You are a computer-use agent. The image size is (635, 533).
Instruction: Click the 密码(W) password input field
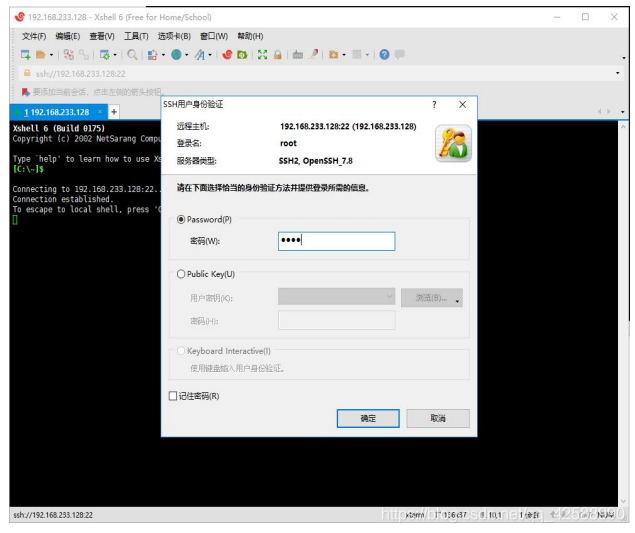click(x=337, y=241)
